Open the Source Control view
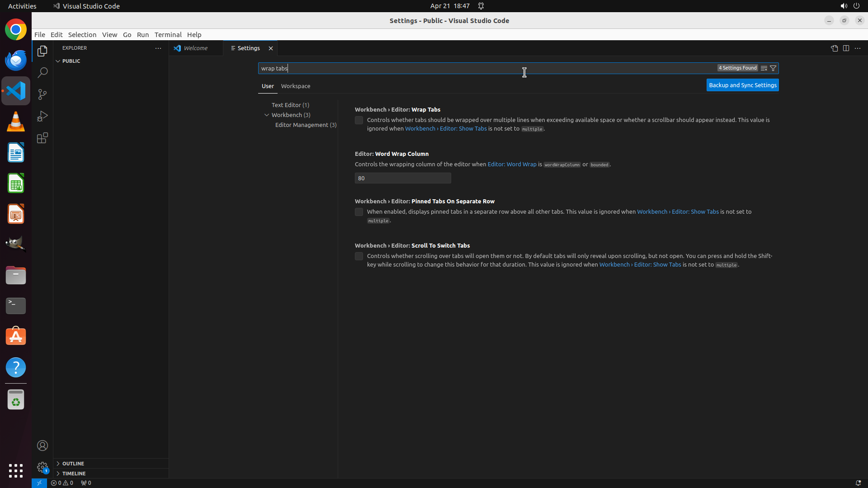 (42, 94)
